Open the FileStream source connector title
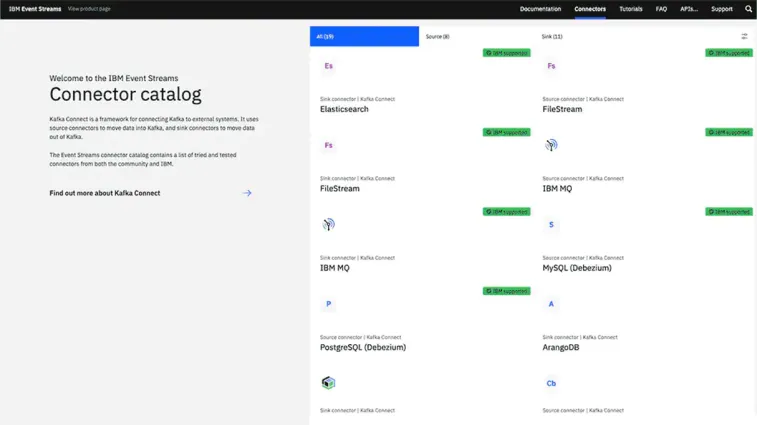The image size is (757, 425). [x=562, y=109]
